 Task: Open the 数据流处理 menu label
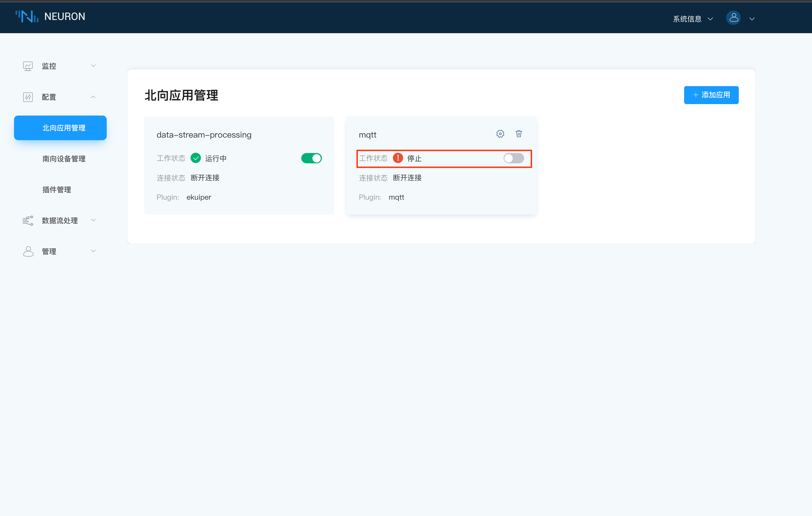[60, 221]
